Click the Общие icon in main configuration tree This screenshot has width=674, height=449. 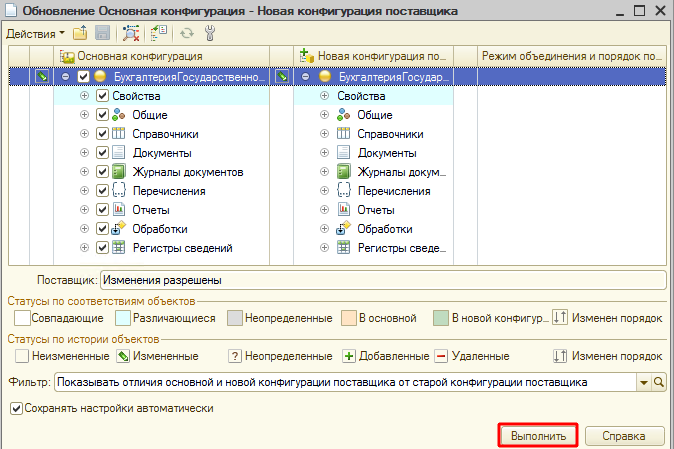[118, 115]
